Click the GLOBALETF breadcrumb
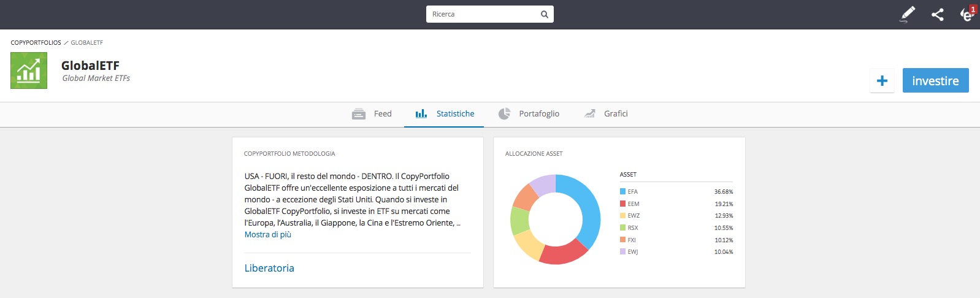The width and height of the screenshot is (980, 298). click(x=86, y=43)
